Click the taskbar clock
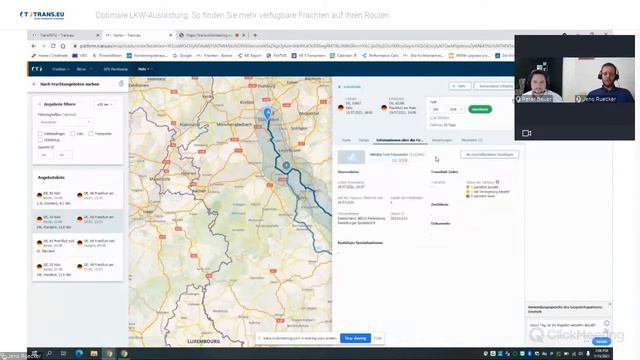 tap(601, 353)
